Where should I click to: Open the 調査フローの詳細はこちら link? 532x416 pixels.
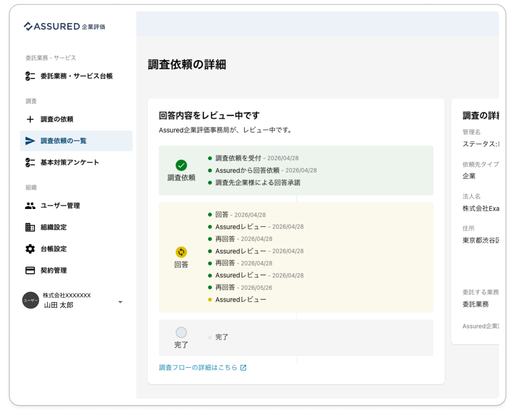pos(198,368)
